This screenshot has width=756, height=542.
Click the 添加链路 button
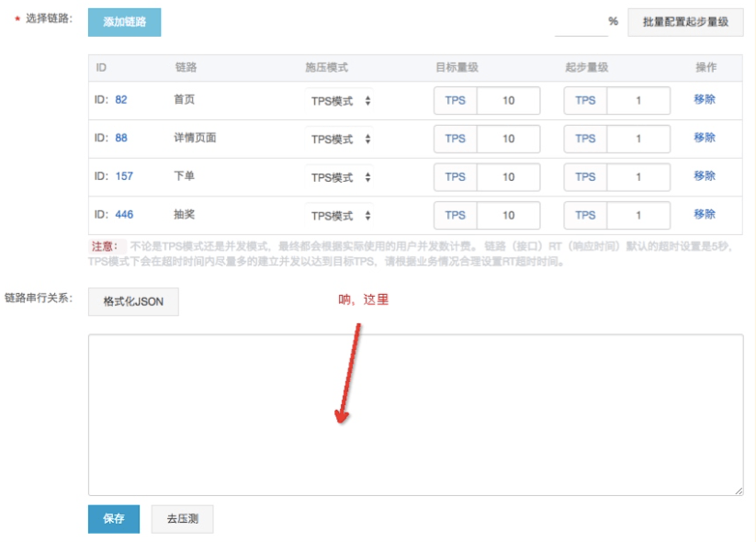pos(124,22)
